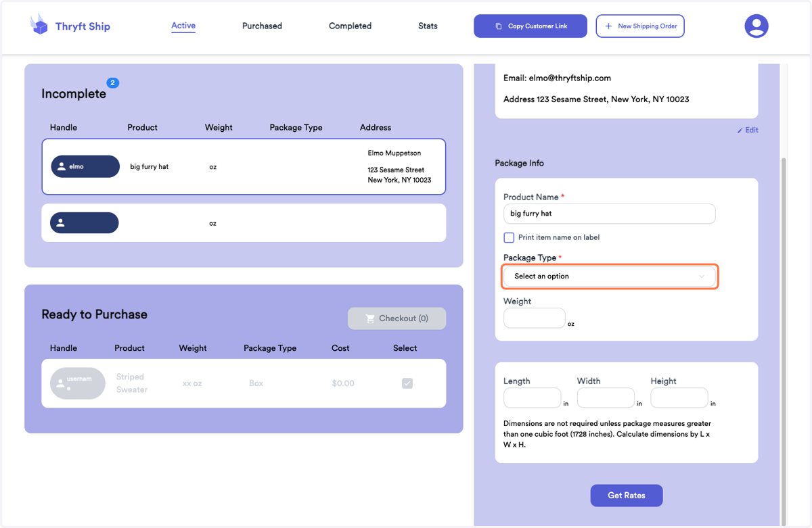Viewport: 812px width, 528px height.
Task: Click the Cost column header
Action: coord(340,348)
